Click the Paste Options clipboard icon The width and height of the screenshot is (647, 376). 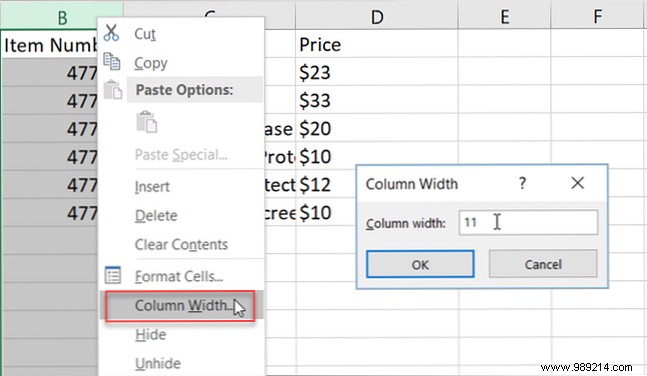113,90
